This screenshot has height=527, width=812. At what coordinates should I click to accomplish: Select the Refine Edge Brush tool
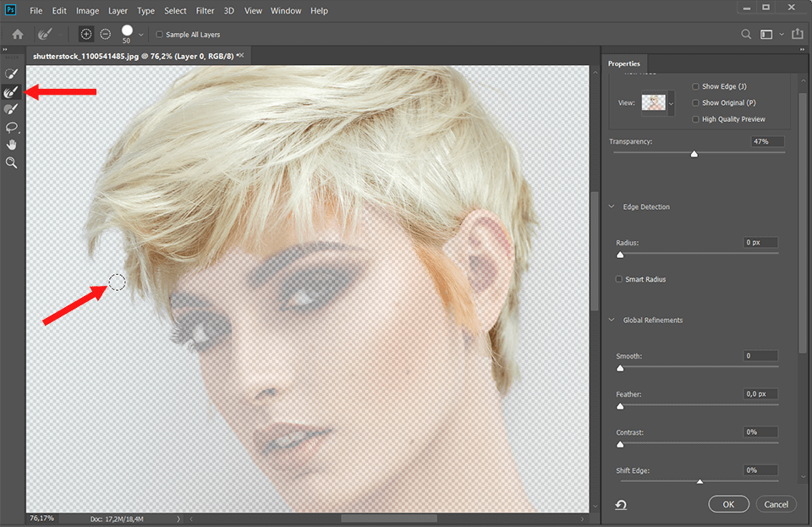[11, 91]
